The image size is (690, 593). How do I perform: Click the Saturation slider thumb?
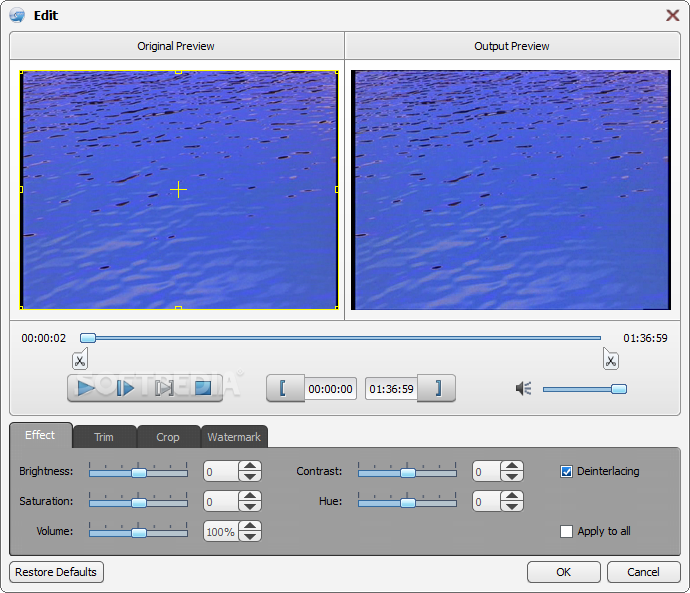[x=139, y=503]
